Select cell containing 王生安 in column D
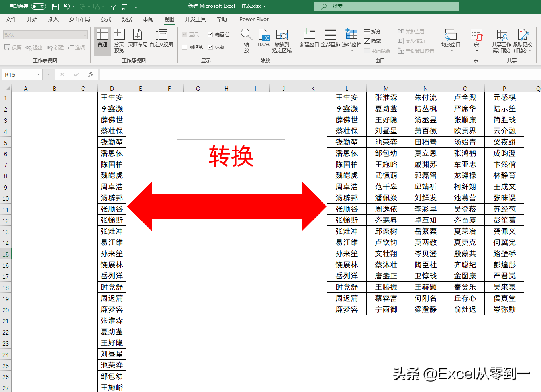The height and width of the screenshot is (392, 541). (x=112, y=98)
